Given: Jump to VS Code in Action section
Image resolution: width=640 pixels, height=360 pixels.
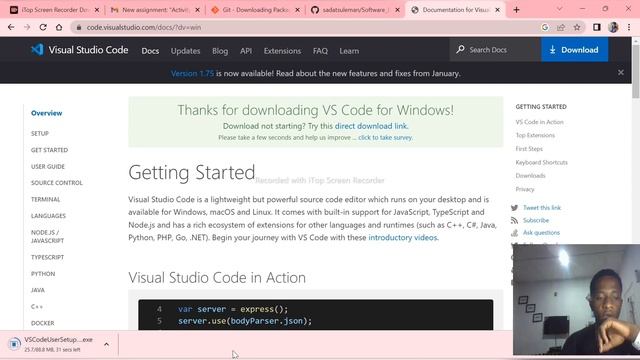Looking at the screenshot, I should click(539, 122).
